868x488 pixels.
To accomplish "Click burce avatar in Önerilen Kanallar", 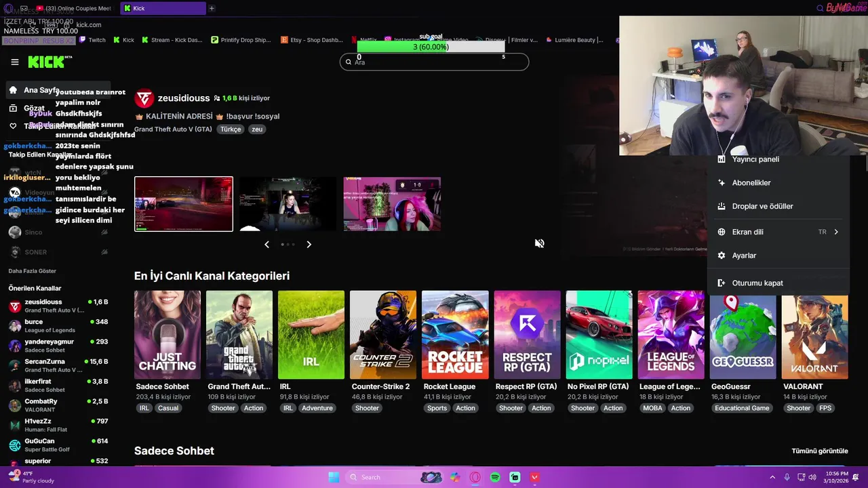I will point(14,326).
